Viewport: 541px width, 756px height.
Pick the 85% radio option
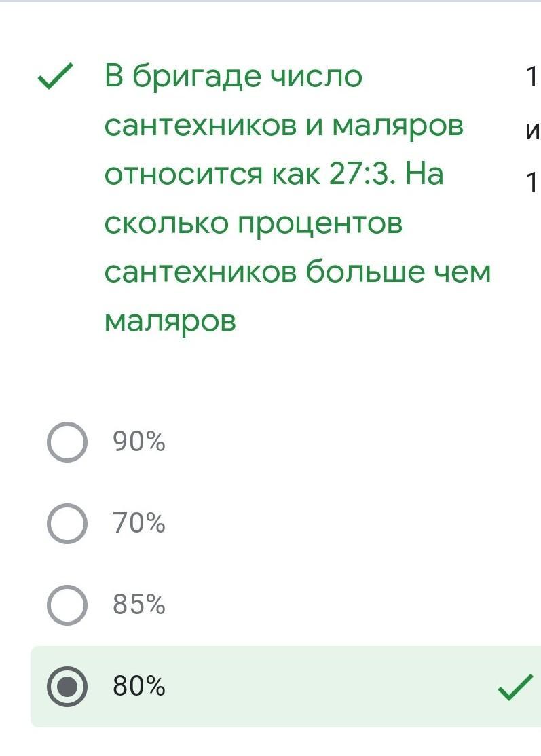point(67,605)
